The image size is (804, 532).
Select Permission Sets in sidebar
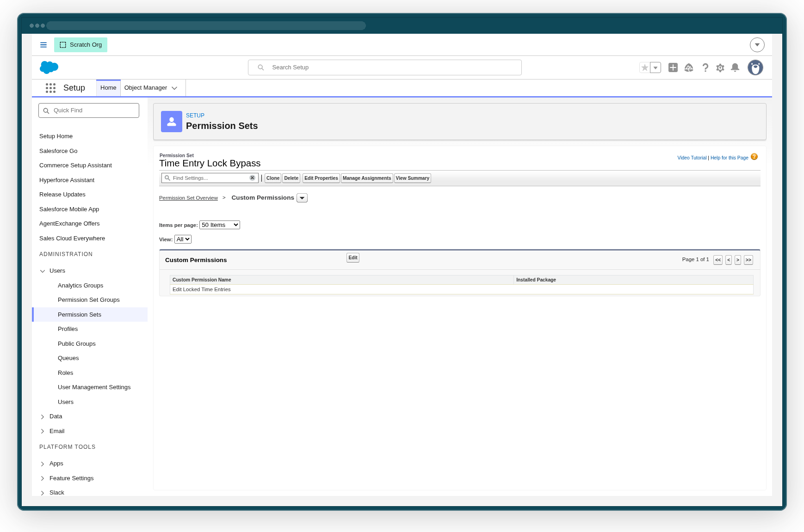(x=90, y=314)
